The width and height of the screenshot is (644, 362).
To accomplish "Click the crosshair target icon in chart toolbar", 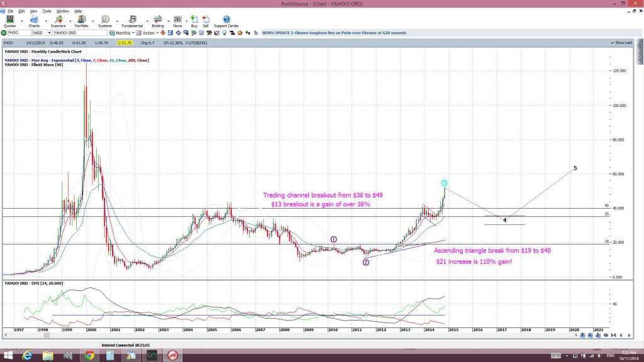I will click(x=178, y=33).
